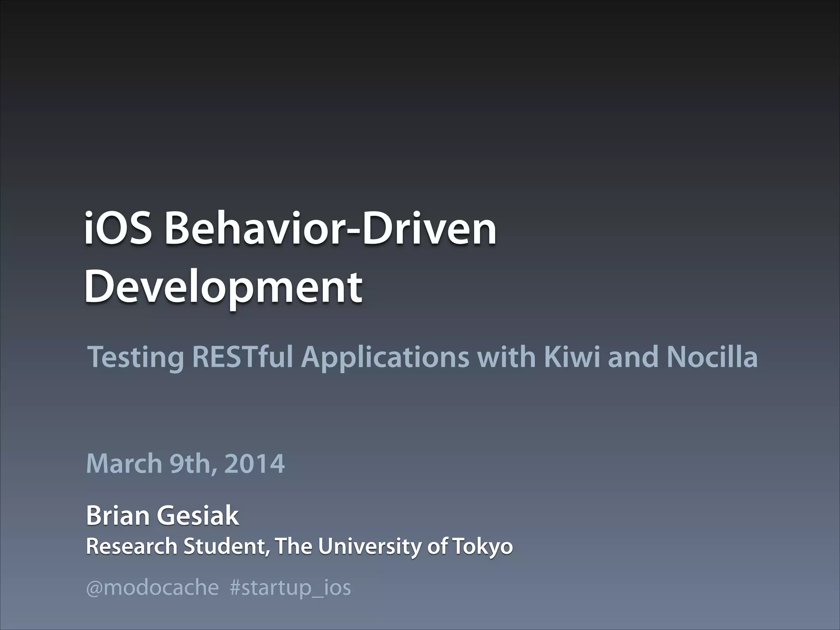Image resolution: width=840 pixels, height=630 pixels.
Task: Click the word 'March' in date
Action: coord(124,463)
